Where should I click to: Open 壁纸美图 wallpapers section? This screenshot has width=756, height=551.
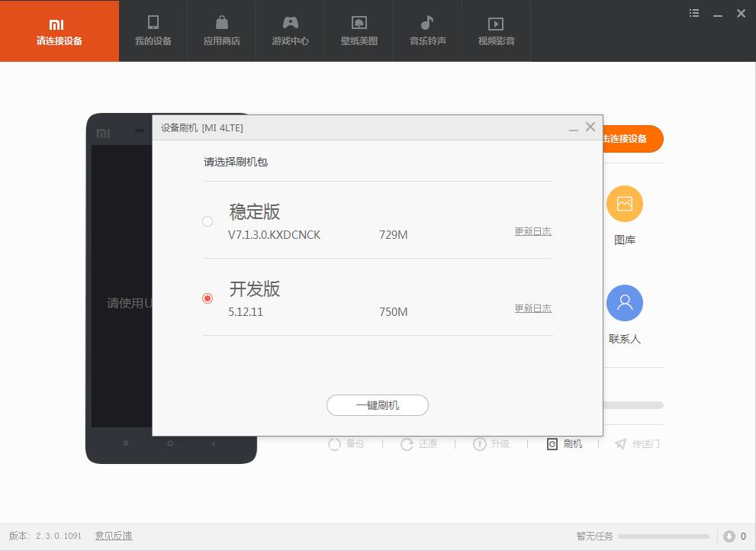tap(359, 31)
